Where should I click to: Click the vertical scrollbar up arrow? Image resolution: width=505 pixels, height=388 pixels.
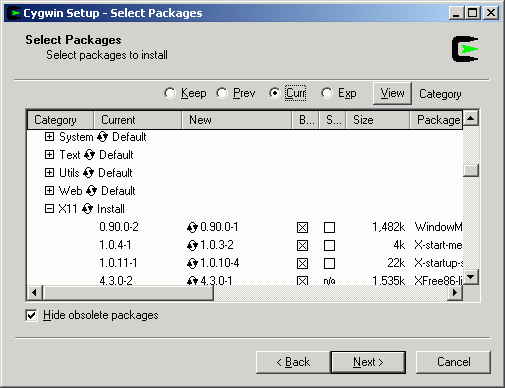471,118
